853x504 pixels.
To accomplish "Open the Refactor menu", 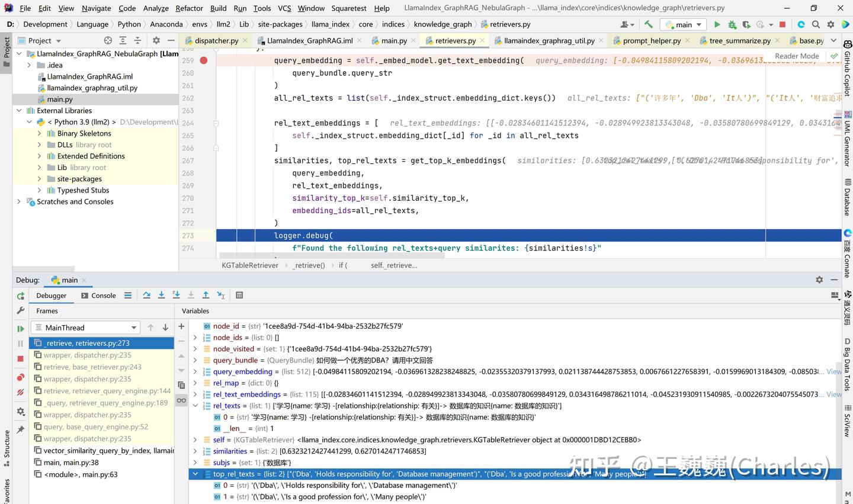I will point(189,8).
